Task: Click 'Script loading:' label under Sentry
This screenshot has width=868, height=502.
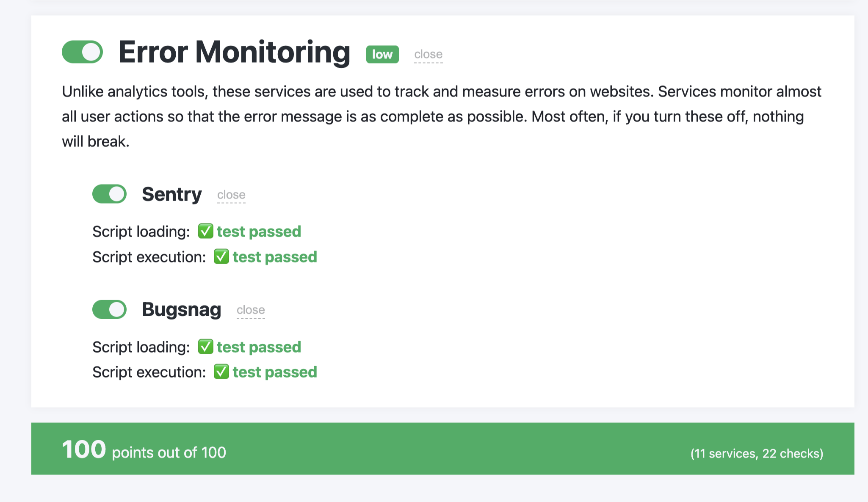Action: 141,232
